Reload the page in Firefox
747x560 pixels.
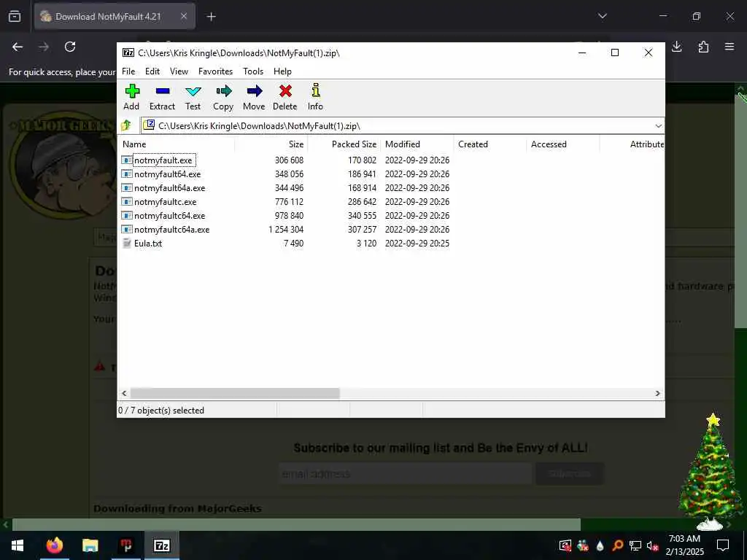[x=70, y=47]
